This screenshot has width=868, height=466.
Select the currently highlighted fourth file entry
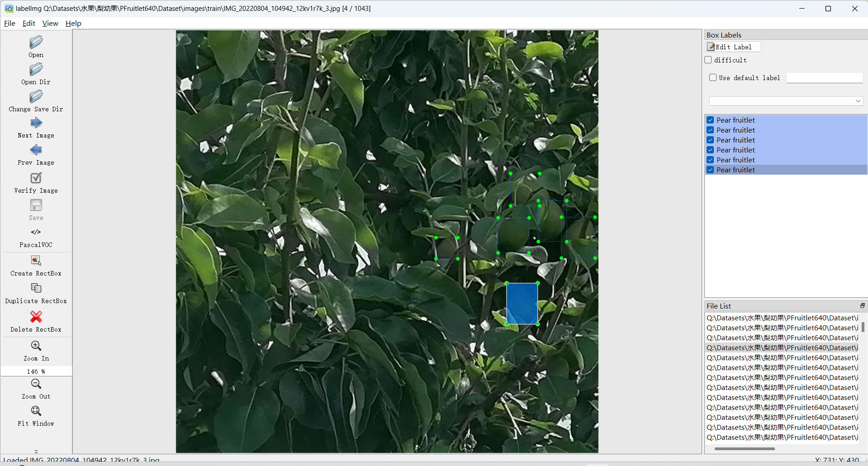[x=782, y=348]
